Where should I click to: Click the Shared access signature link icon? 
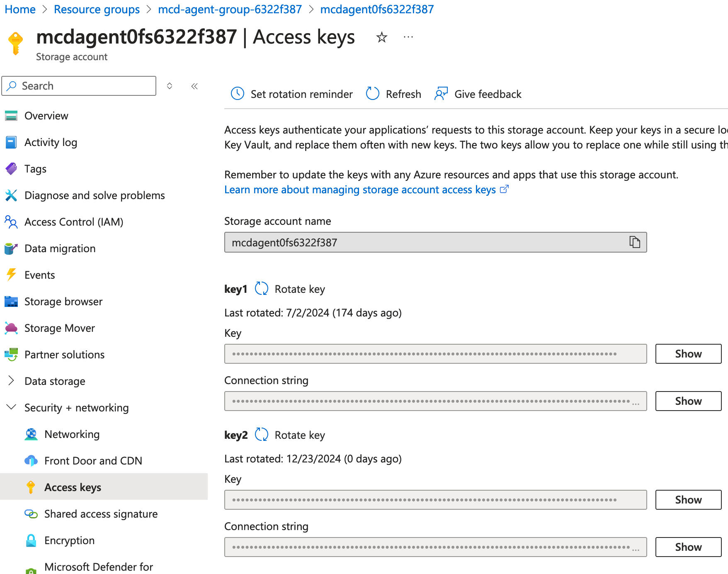tap(31, 514)
